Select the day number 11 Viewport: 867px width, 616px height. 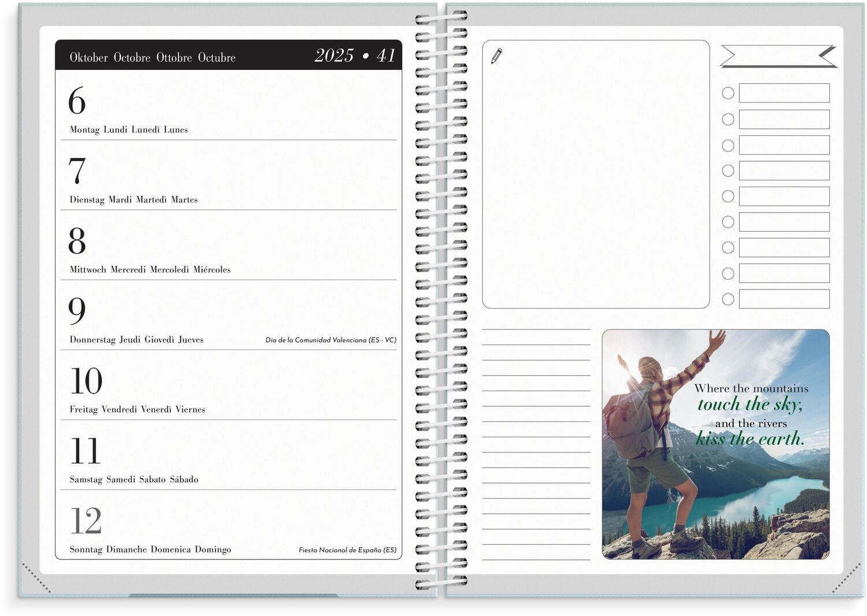pos(86,451)
